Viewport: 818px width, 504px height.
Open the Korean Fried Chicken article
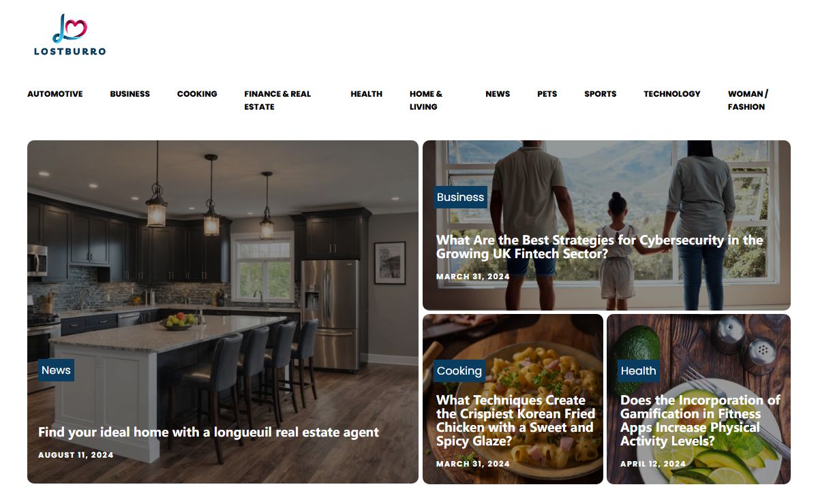coord(516,420)
